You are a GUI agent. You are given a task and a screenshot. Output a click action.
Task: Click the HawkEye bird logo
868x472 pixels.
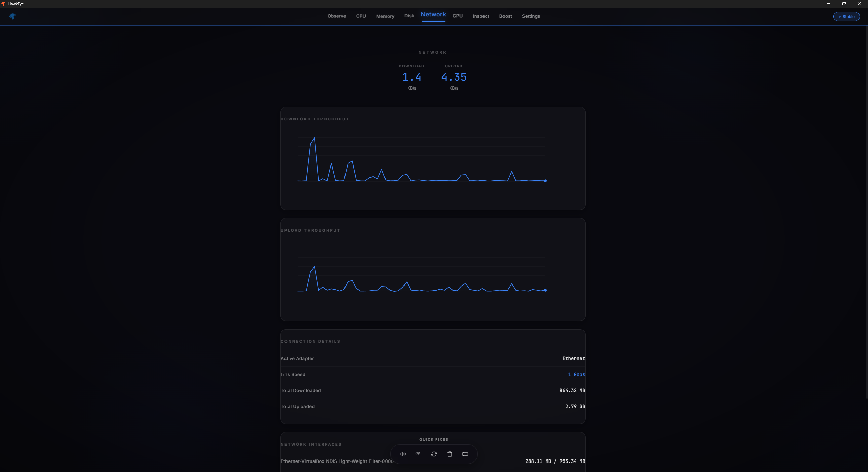click(13, 16)
